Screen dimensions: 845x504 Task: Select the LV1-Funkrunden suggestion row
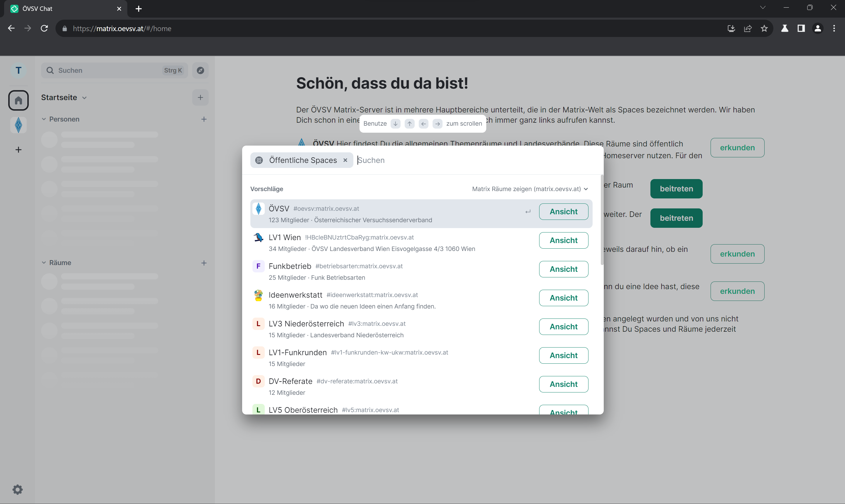[x=421, y=358]
